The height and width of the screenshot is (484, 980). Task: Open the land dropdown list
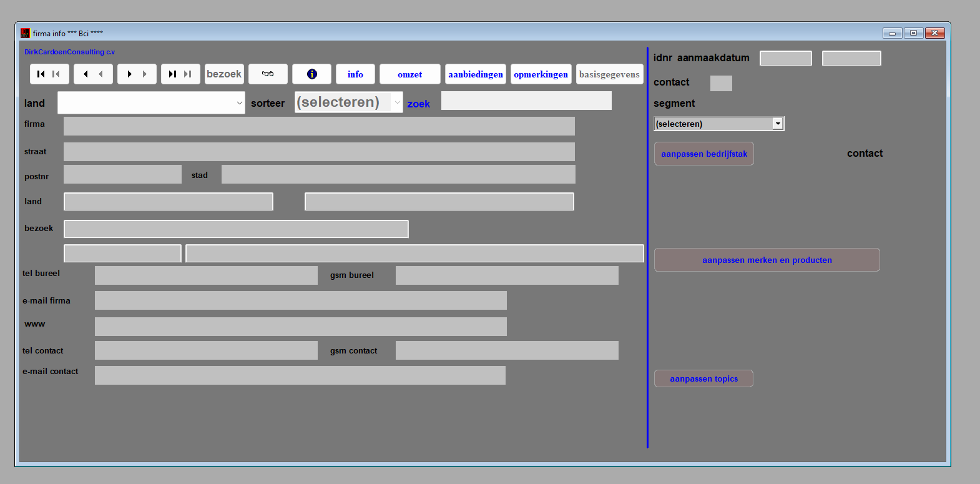[240, 103]
